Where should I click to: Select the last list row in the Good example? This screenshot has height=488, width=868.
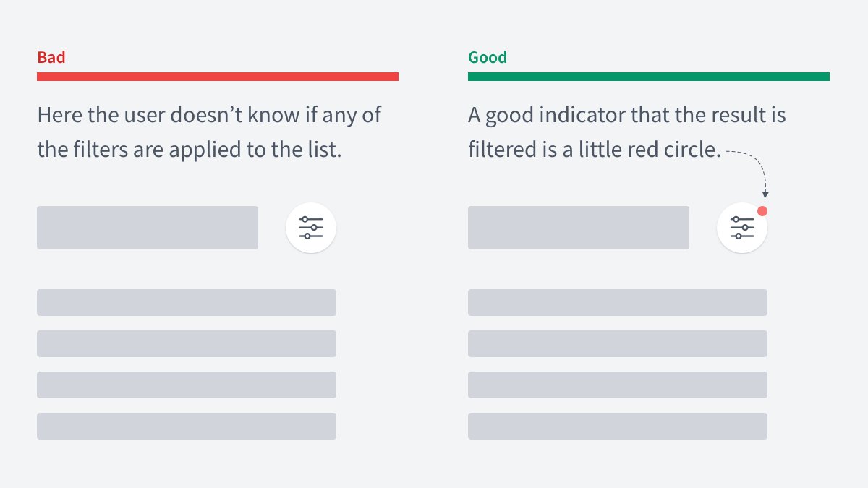click(618, 426)
